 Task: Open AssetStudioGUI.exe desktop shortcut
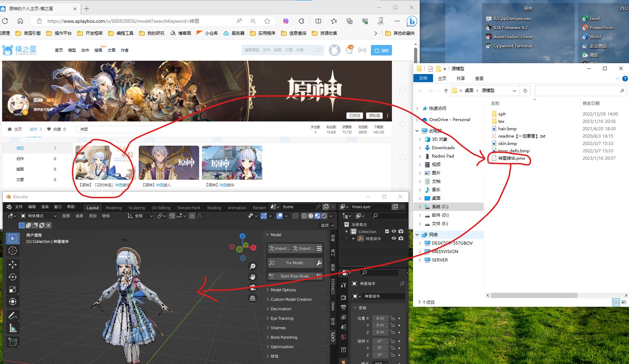pyautogui.click(x=509, y=37)
